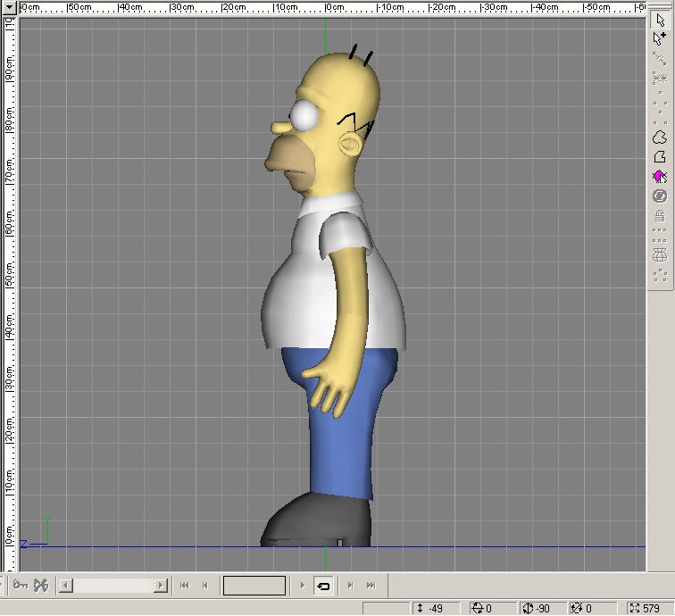Step forward one frame
The width and height of the screenshot is (675, 616).
coord(350,586)
